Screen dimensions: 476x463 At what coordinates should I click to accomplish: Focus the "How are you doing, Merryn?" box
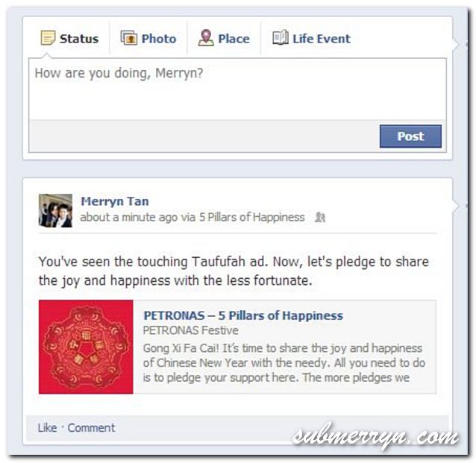[x=237, y=89]
